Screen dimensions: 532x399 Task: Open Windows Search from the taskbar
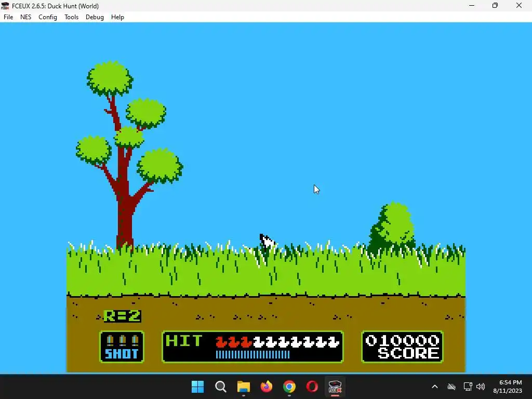pos(220,387)
